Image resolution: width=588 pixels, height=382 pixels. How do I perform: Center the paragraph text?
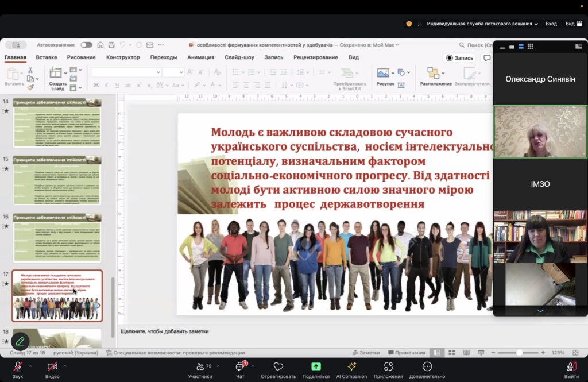coord(246,86)
